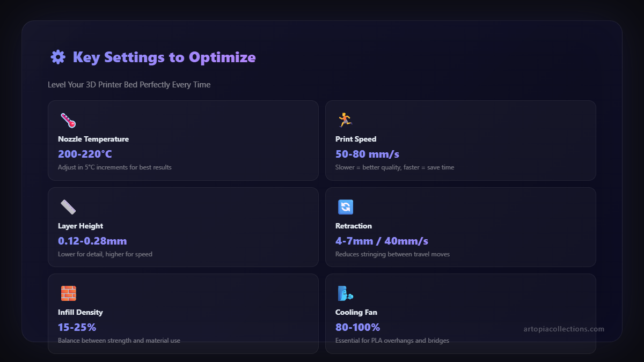Click the Retraction card title
This screenshot has height=362, width=644.
pos(354,226)
